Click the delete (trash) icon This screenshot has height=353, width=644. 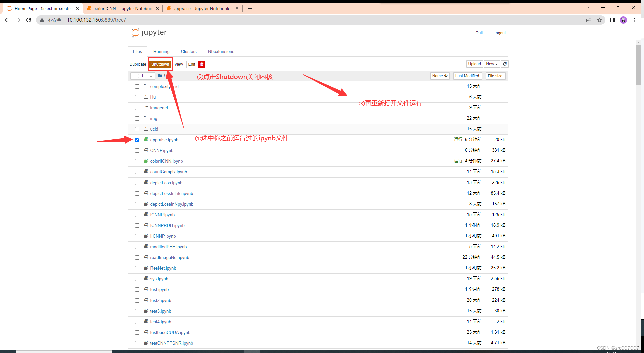[202, 64]
